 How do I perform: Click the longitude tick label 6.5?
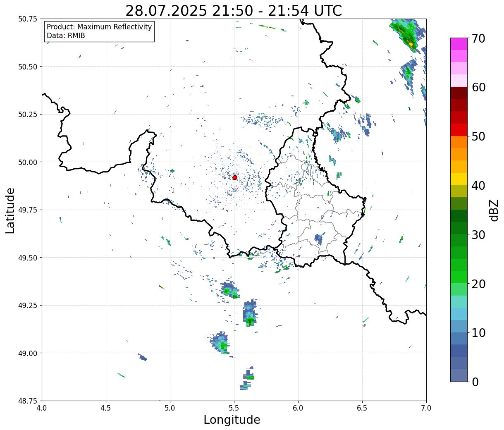point(362,408)
